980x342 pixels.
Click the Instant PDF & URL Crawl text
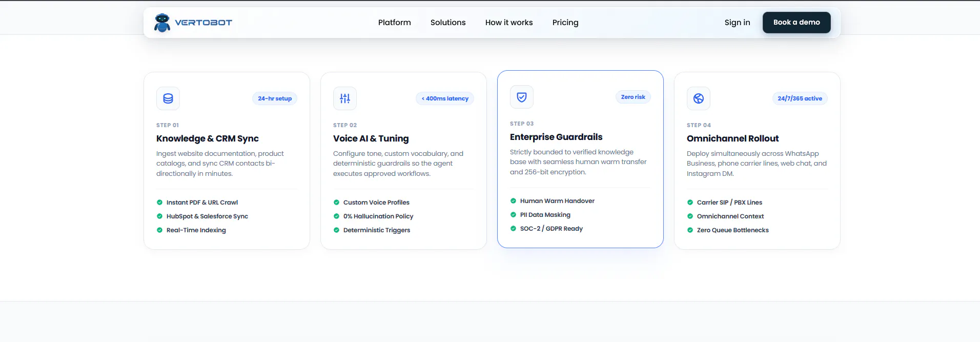tap(202, 203)
